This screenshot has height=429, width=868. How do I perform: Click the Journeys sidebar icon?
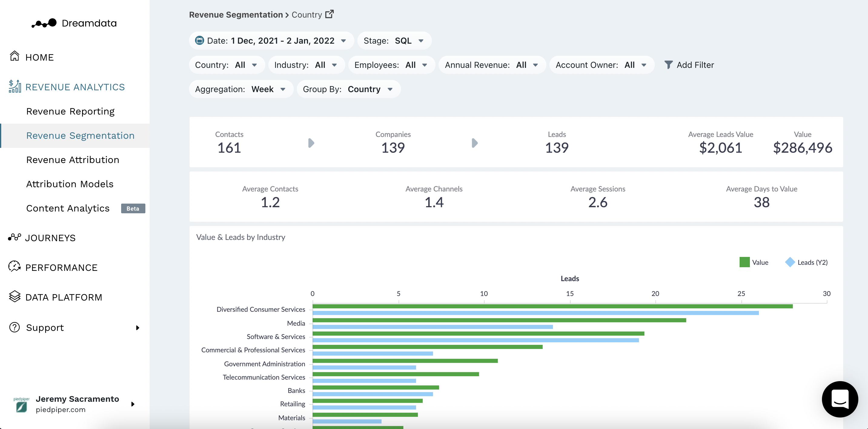click(15, 237)
